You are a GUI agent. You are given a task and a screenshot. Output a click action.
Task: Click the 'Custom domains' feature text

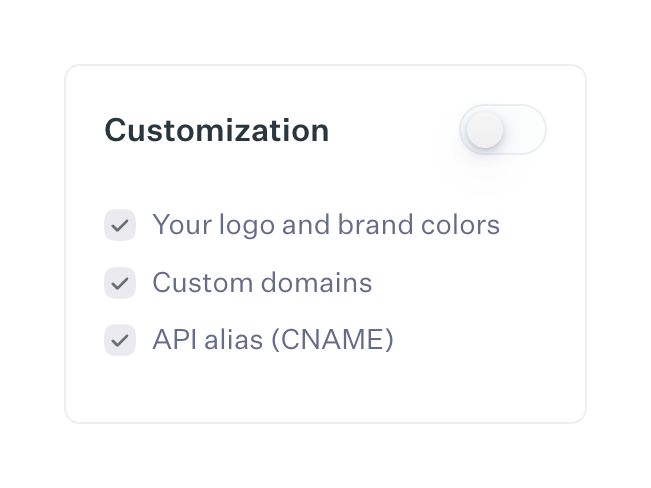(262, 283)
